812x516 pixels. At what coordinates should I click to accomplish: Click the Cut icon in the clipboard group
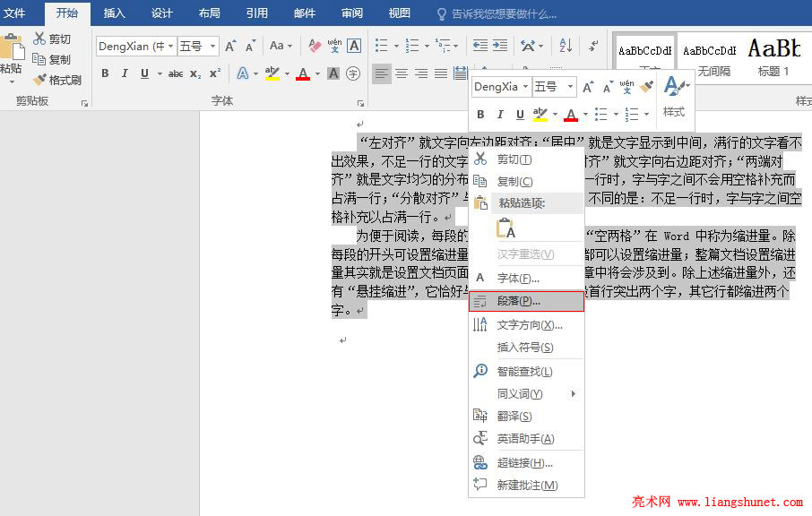pos(39,39)
